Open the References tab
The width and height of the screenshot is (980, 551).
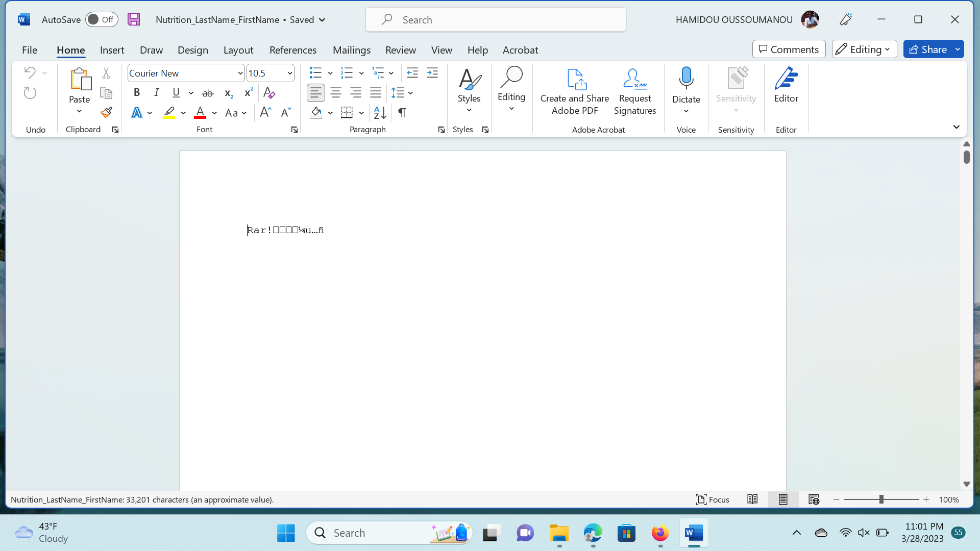click(292, 50)
